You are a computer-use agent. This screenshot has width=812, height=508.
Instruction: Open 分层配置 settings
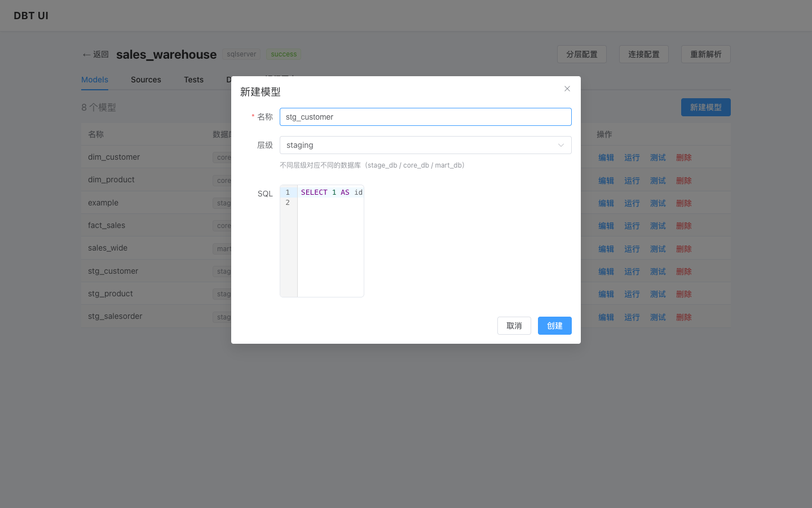pyautogui.click(x=582, y=54)
